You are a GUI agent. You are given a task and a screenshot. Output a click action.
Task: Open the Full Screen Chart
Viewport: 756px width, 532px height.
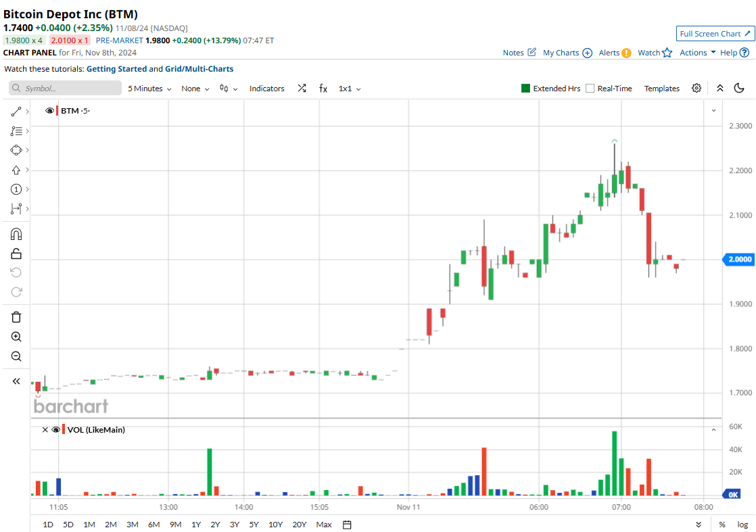pos(715,34)
